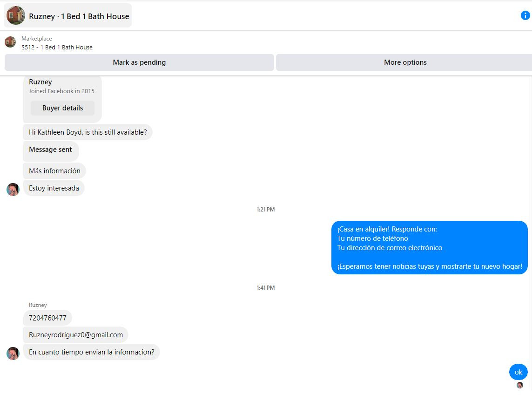
Task: Click the 'Más información' message bubble
Action: pos(54,171)
